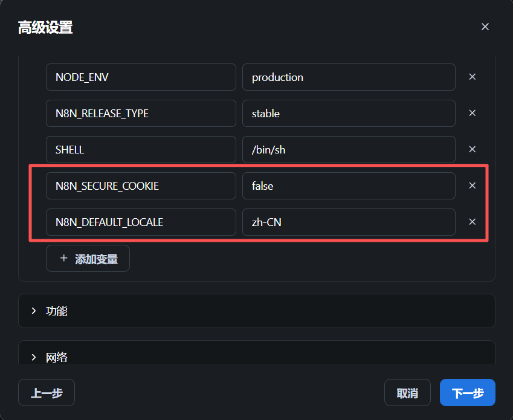Edit the NODE_ENV name field
Viewport: 513px width, 420px height.
pos(141,77)
